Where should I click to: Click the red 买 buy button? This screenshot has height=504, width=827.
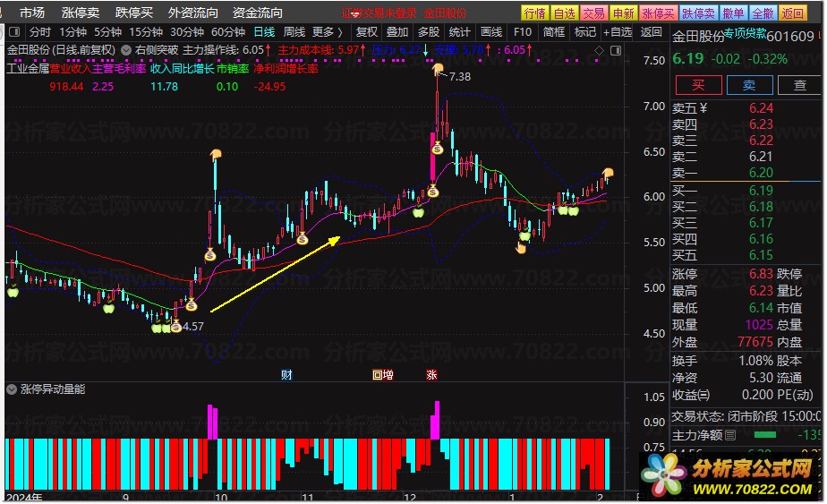[x=698, y=86]
